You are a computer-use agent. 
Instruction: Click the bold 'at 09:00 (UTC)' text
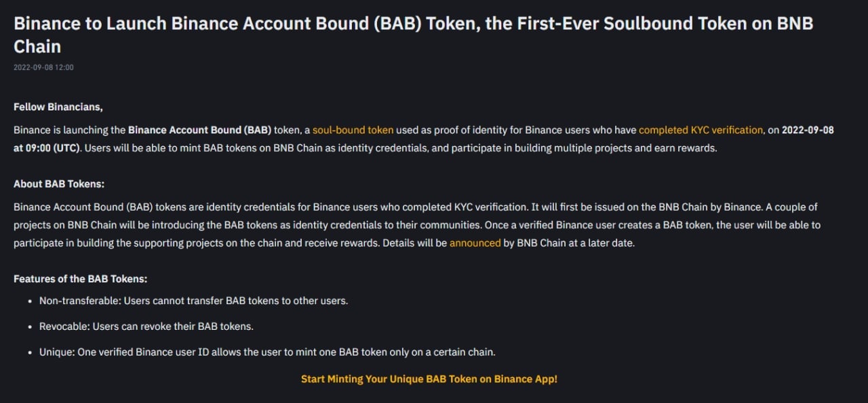47,148
